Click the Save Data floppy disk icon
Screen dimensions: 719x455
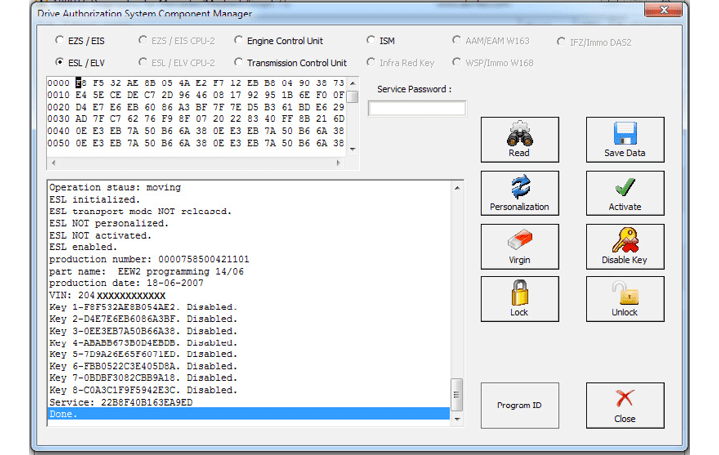(x=625, y=134)
